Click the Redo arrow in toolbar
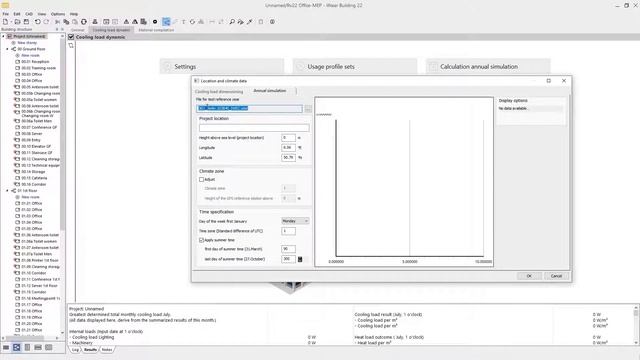 click(46, 22)
